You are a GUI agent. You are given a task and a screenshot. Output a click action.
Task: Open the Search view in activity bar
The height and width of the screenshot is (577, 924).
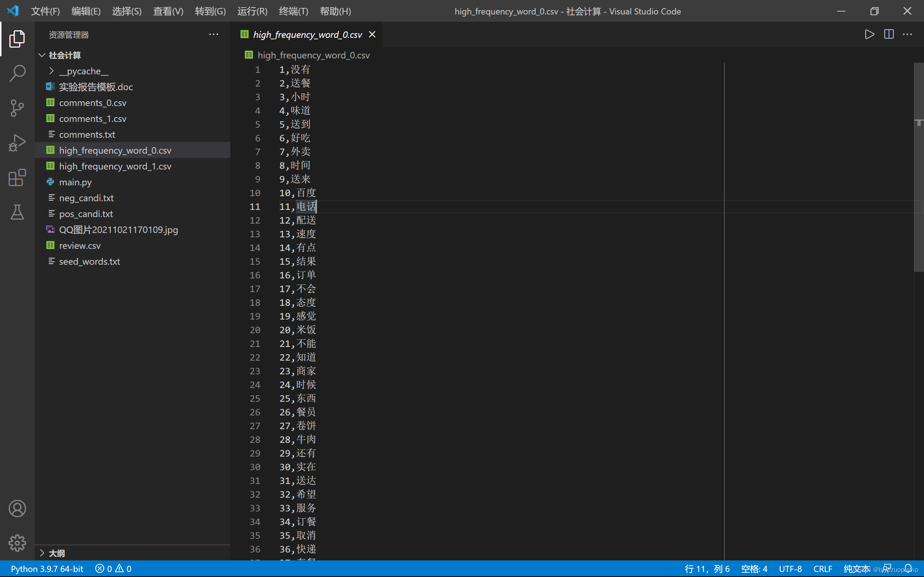pos(17,73)
